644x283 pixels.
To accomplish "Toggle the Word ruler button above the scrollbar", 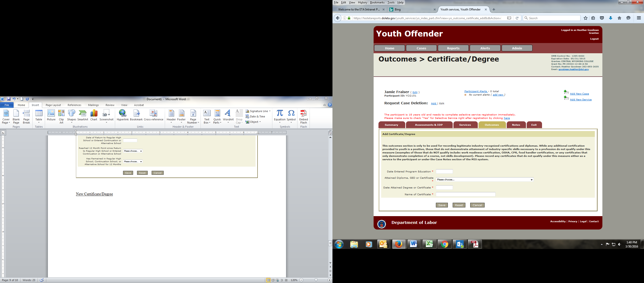I will 330,133.
